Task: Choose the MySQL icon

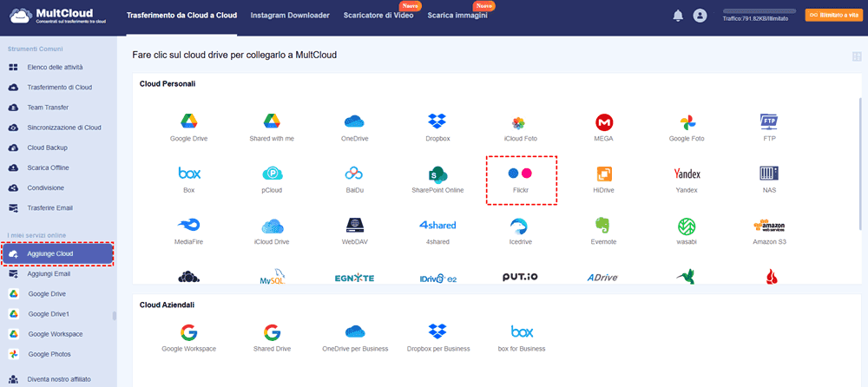Action: point(272,276)
